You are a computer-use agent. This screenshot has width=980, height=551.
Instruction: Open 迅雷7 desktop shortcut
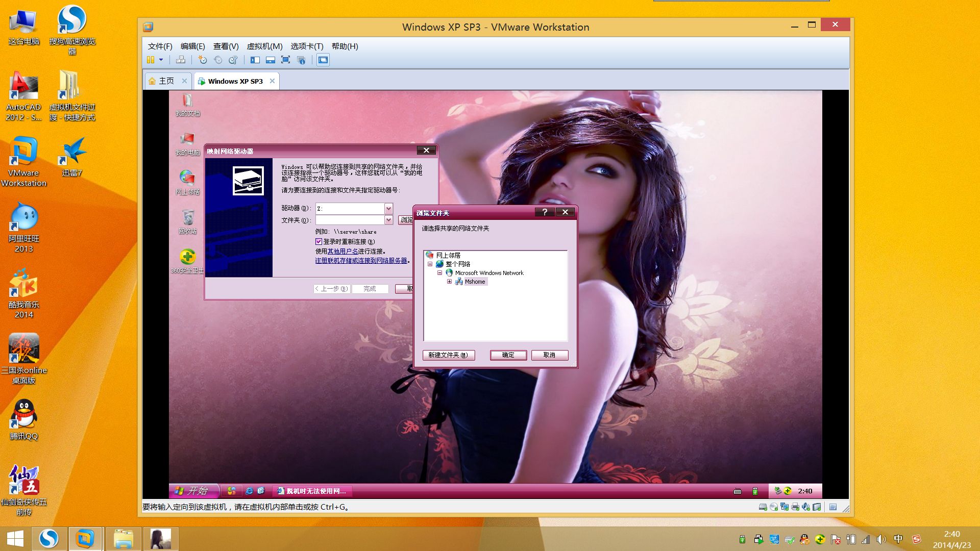click(72, 157)
